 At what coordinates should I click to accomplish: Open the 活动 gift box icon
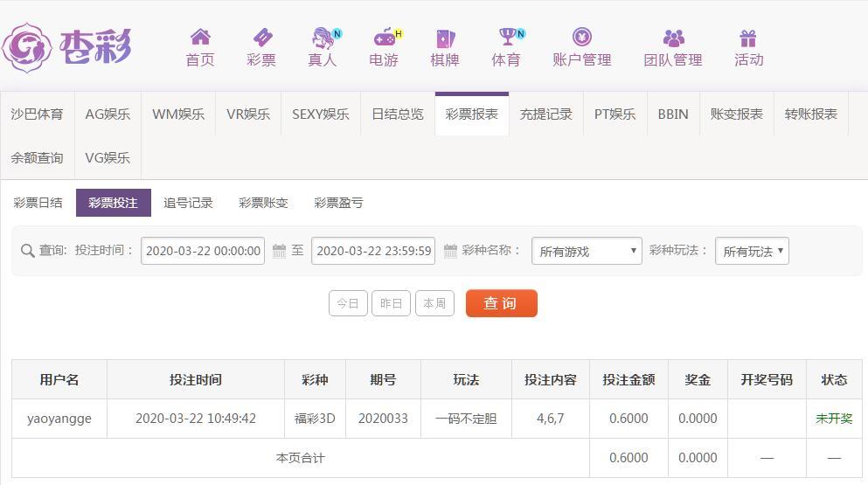click(748, 38)
